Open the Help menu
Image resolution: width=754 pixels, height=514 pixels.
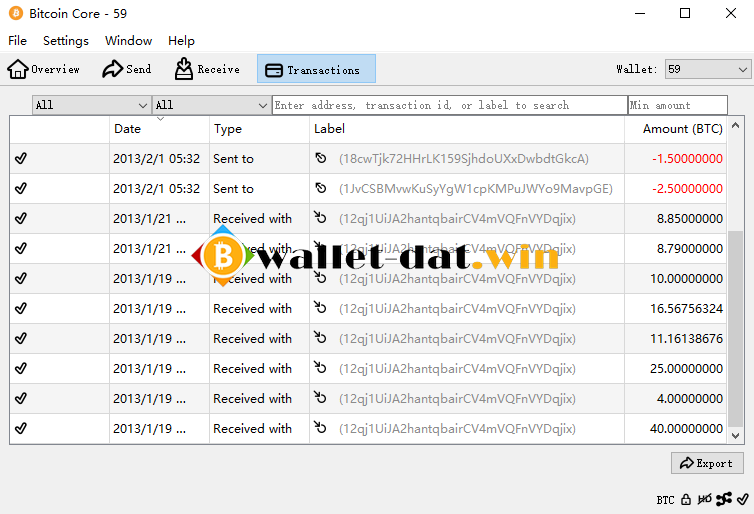click(x=181, y=41)
